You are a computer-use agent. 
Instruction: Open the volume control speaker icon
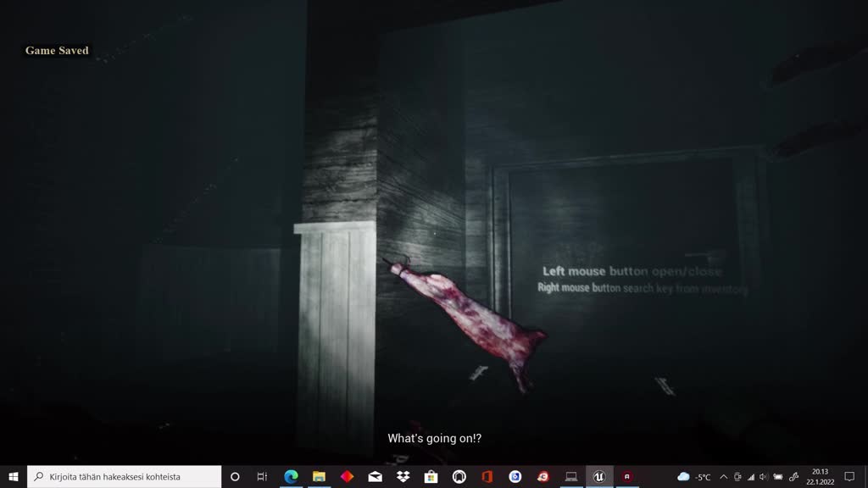tap(764, 477)
